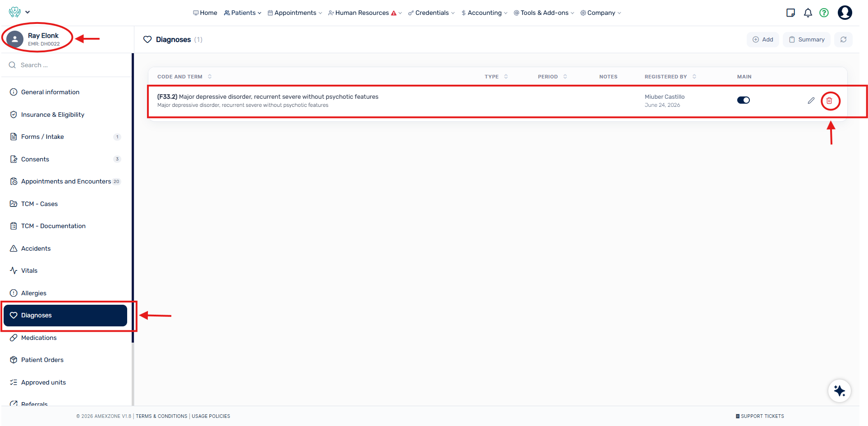The height and width of the screenshot is (426, 868).
Task: Open the logo dropdown chevron
Action: [x=28, y=12]
